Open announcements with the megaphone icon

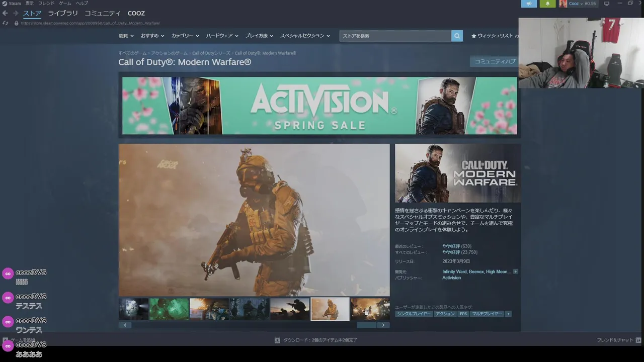pos(529,4)
